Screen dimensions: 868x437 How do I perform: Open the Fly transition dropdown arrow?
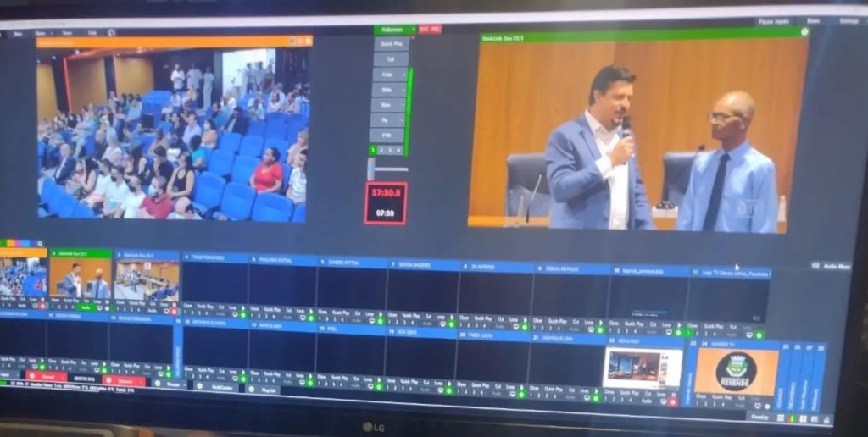click(x=402, y=120)
